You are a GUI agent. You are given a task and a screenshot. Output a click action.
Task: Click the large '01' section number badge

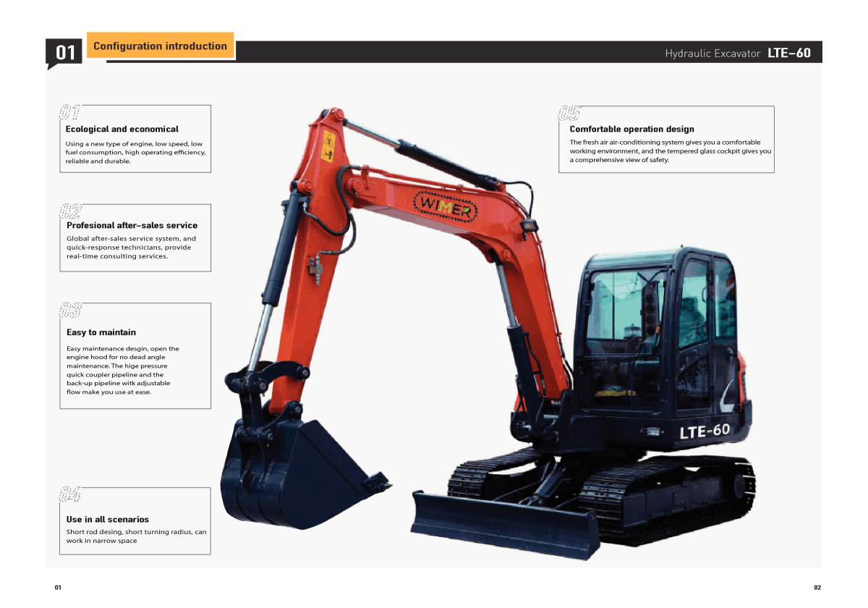(64, 53)
